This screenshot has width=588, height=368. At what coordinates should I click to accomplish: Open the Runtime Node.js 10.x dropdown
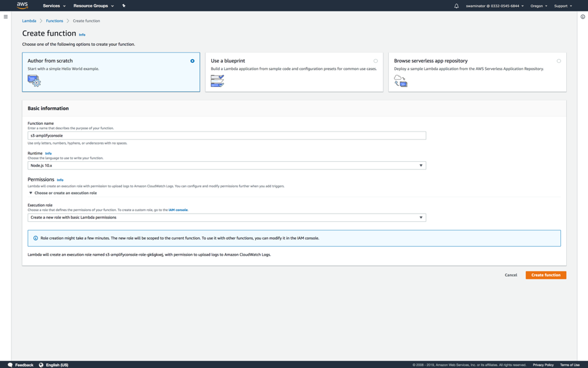pos(226,165)
